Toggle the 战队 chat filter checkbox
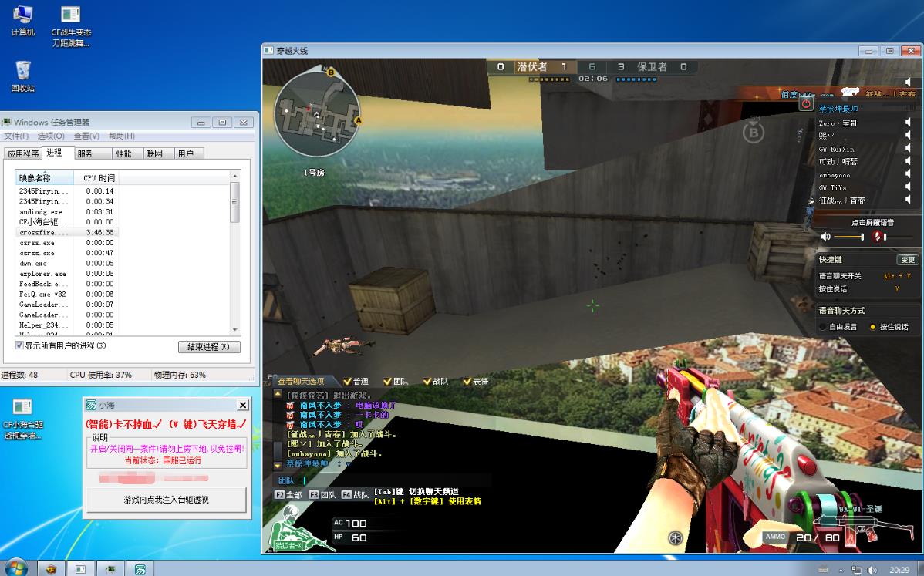The width and height of the screenshot is (924, 576). pyautogui.click(x=427, y=381)
